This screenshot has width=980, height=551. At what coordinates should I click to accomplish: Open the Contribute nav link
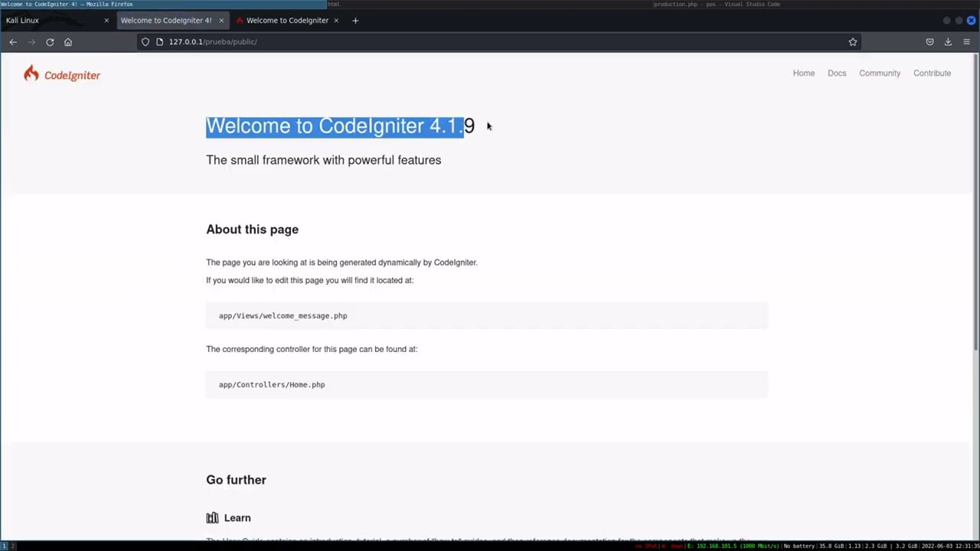point(932,73)
